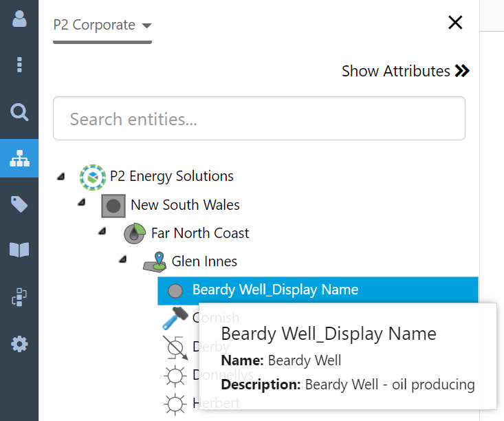Viewport: 504px width, 421px height.
Task: Click Show Attributes link
Action: click(406, 71)
